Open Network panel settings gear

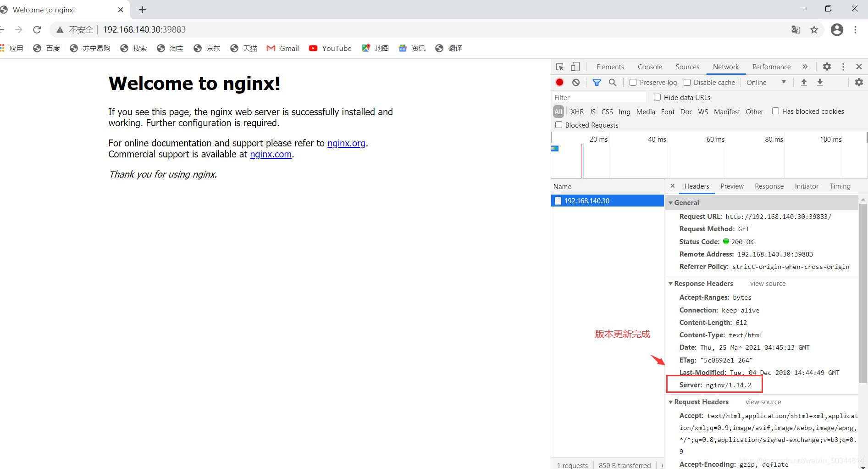pyautogui.click(x=859, y=83)
